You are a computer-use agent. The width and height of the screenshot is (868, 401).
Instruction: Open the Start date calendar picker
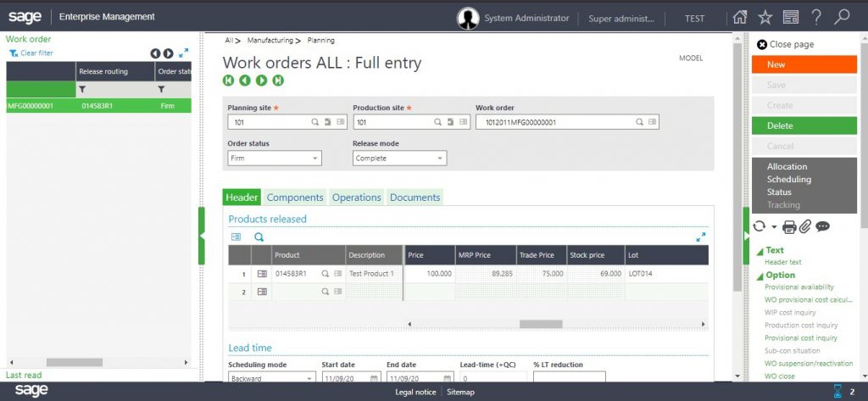coord(374,379)
